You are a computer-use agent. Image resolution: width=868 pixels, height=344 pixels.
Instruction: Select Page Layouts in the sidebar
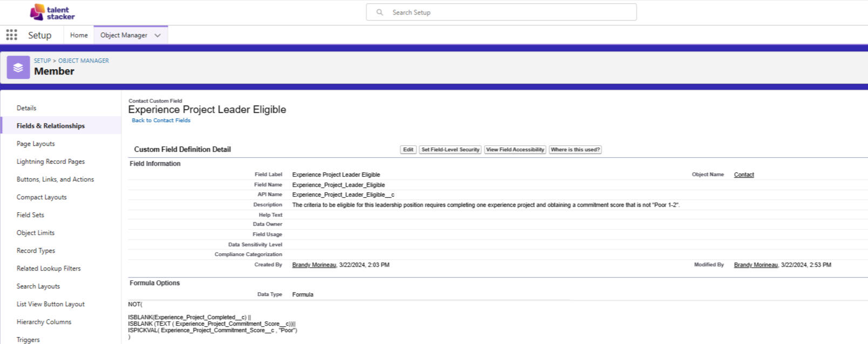(36, 144)
